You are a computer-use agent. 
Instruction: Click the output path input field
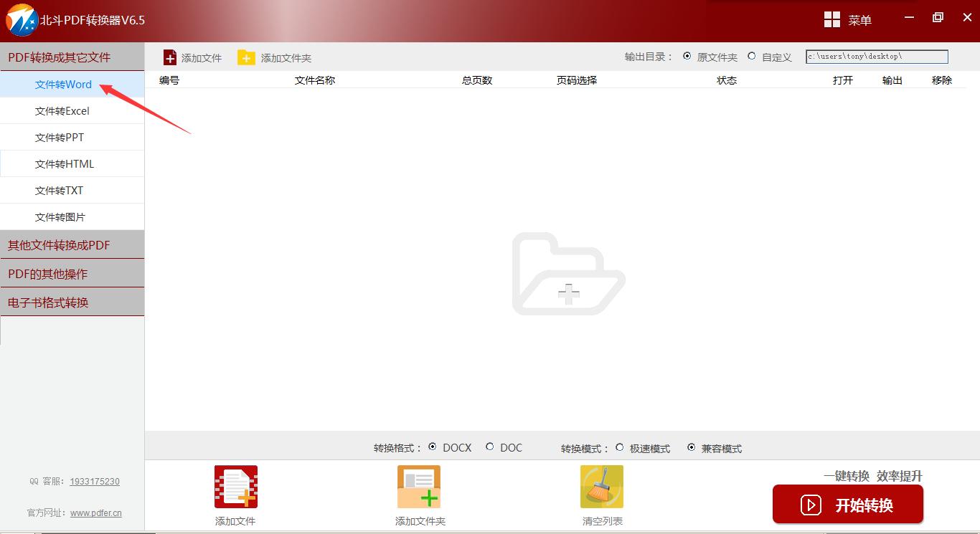pos(876,56)
